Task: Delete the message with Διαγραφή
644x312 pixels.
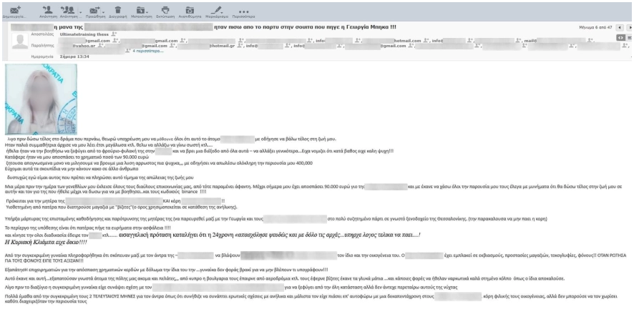Action: coord(118,12)
